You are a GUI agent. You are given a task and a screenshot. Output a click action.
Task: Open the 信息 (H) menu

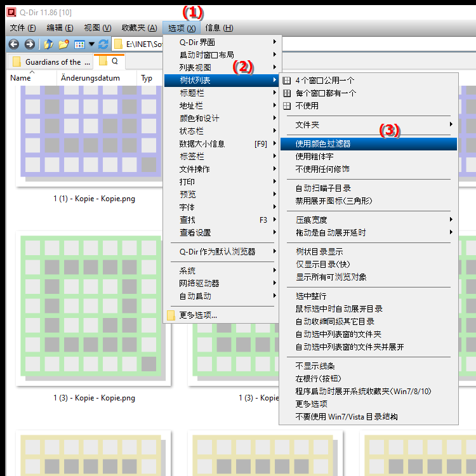click(219, 28)
